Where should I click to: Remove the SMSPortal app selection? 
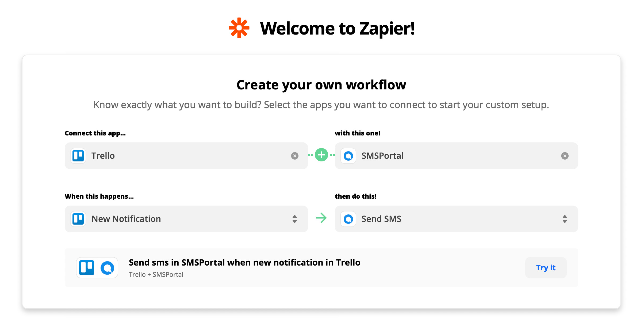coord(565,156)
